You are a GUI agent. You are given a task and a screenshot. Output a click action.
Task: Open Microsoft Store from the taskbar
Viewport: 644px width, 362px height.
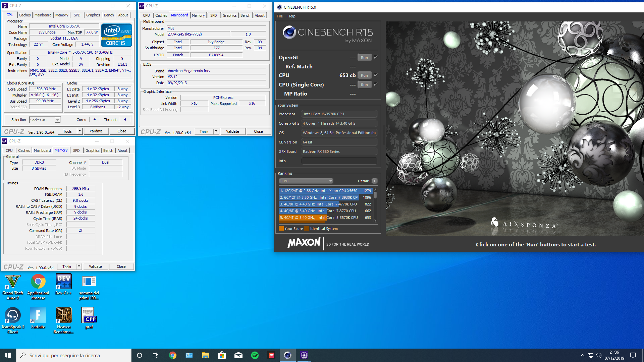tap(222, 355)
